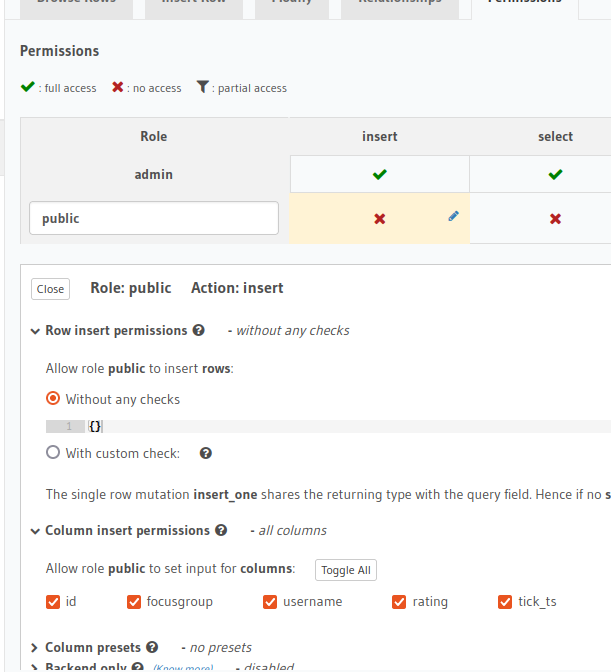Viewport: 611px width, 672px height.
Task: Click public insert red cross icon
Action: (380, 219)
